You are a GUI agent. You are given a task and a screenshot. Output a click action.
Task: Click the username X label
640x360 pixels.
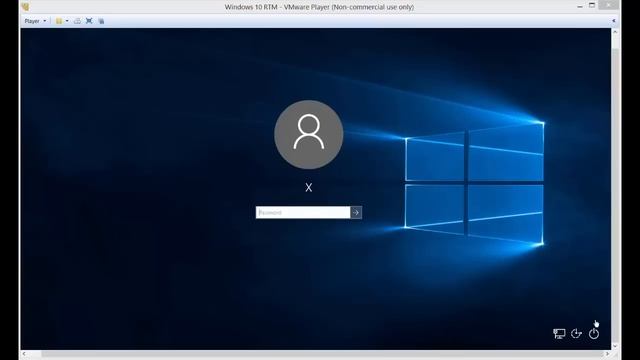pos(309,187)
